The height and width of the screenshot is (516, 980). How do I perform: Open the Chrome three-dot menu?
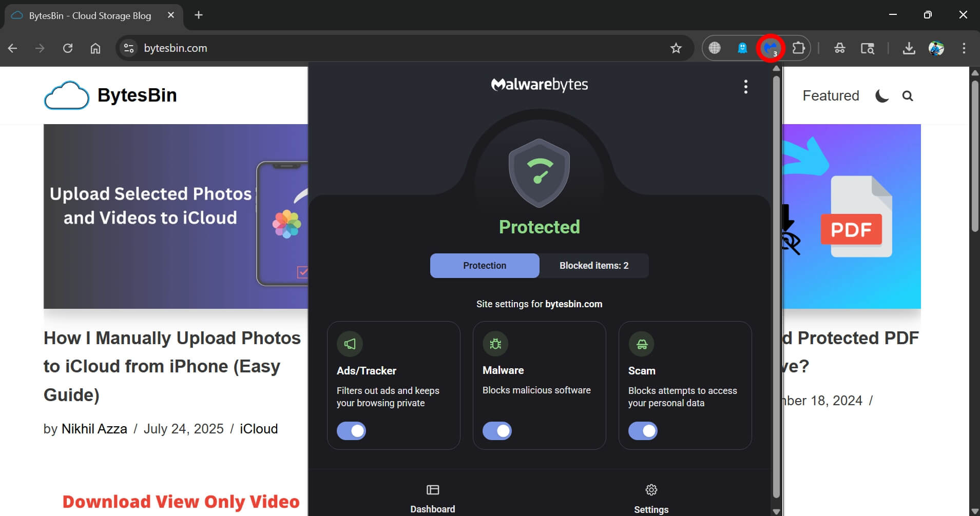(964, 48)
